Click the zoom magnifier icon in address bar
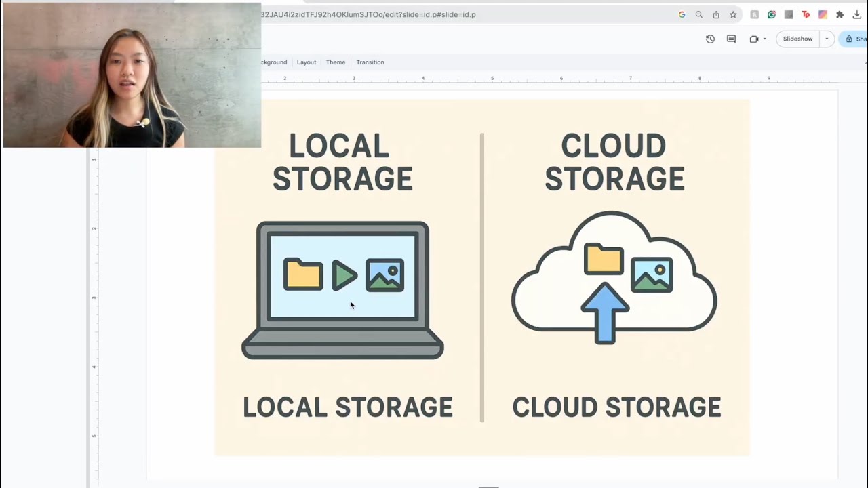 pyautogui.click(x=698, y=14)
